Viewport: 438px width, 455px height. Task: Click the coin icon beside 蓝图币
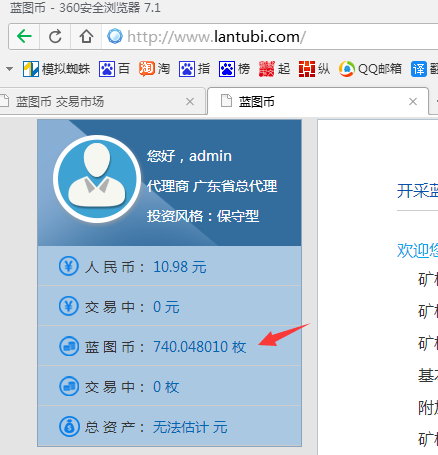(x=69, y=346)
